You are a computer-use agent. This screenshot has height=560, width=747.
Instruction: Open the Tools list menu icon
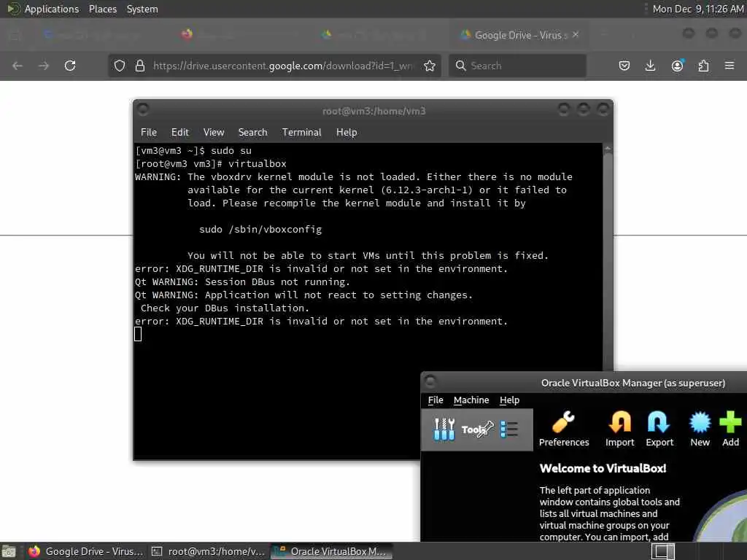[x=509, y=429]
